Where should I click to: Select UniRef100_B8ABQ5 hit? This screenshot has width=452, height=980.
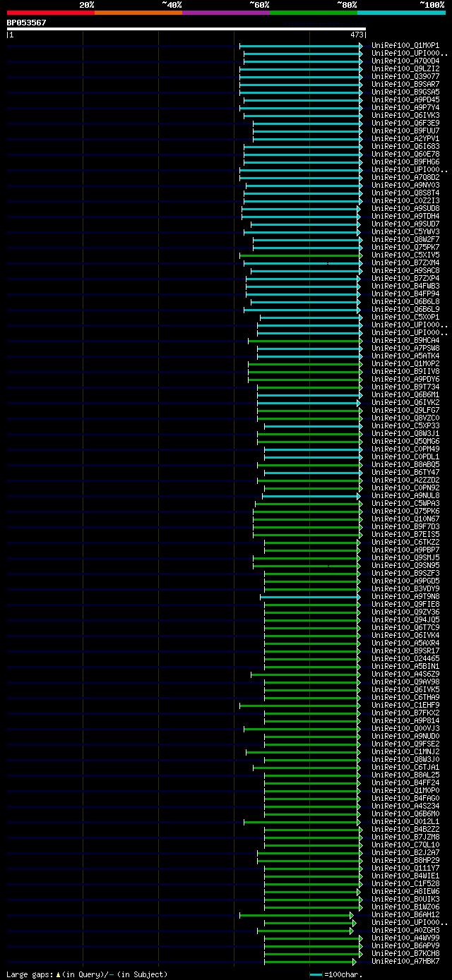tap(405, 465)
